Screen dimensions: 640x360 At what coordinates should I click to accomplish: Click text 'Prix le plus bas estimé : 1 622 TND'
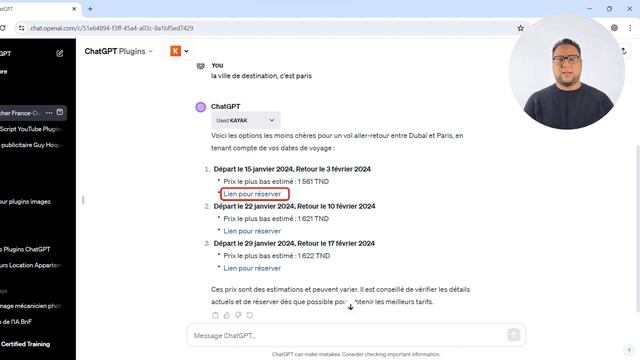(x=277, y=256)
